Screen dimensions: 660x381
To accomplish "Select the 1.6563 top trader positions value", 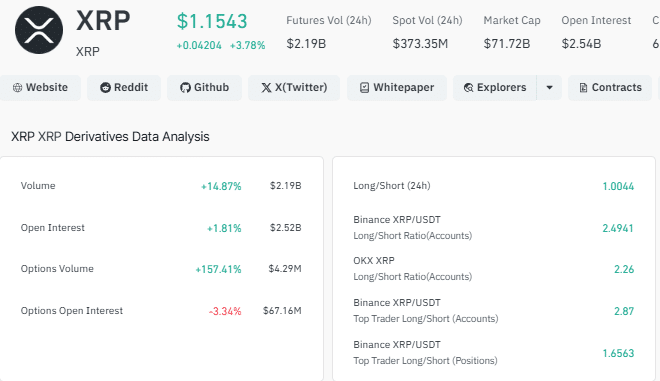I will point(618,353).
